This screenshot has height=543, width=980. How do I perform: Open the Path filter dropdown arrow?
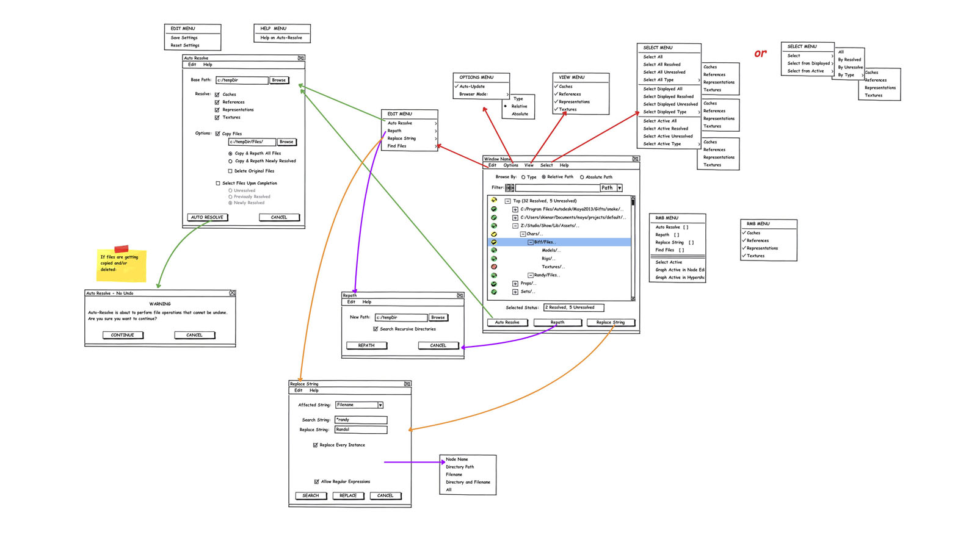click(619, 188)
